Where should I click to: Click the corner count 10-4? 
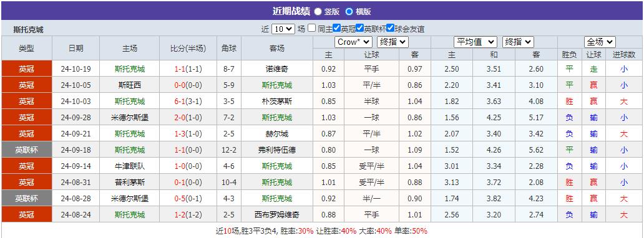click(229, 182)
